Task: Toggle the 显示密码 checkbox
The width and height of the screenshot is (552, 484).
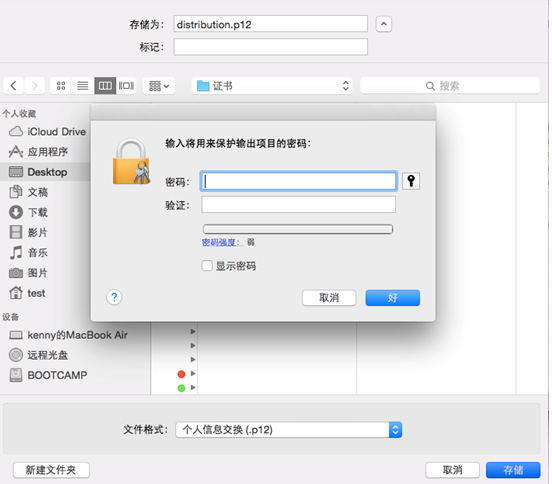Action: (x=207, y=265)
